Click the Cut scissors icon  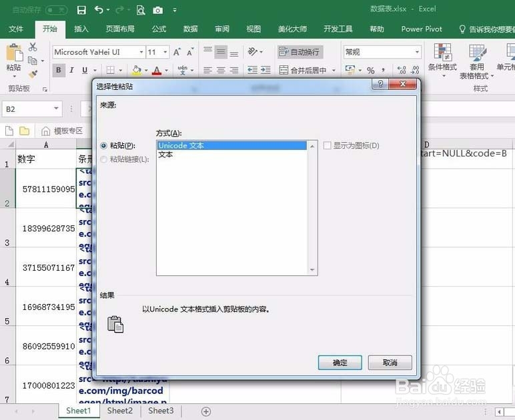(x=33, y=47)
